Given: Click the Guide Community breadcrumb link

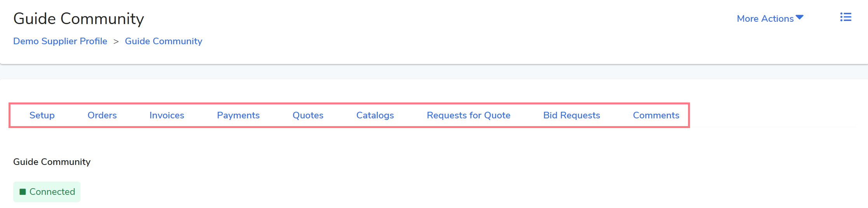Looking at the screenshot, I should tap(163, 41).
